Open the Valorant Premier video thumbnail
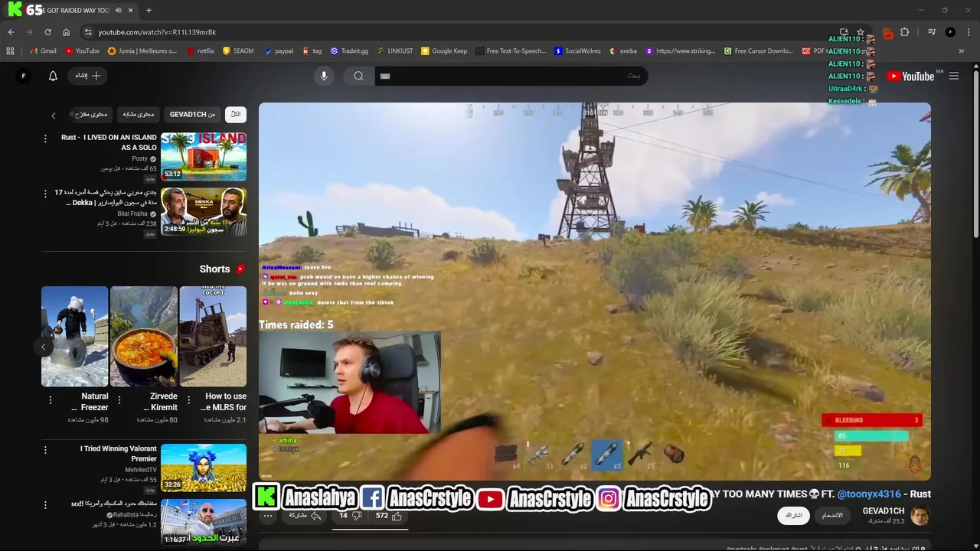Viewport: 980px width, 551px height. [204, 468]
